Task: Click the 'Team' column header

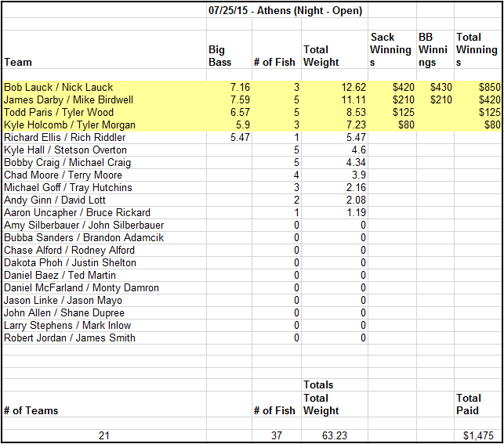Action: click(18, 62)
